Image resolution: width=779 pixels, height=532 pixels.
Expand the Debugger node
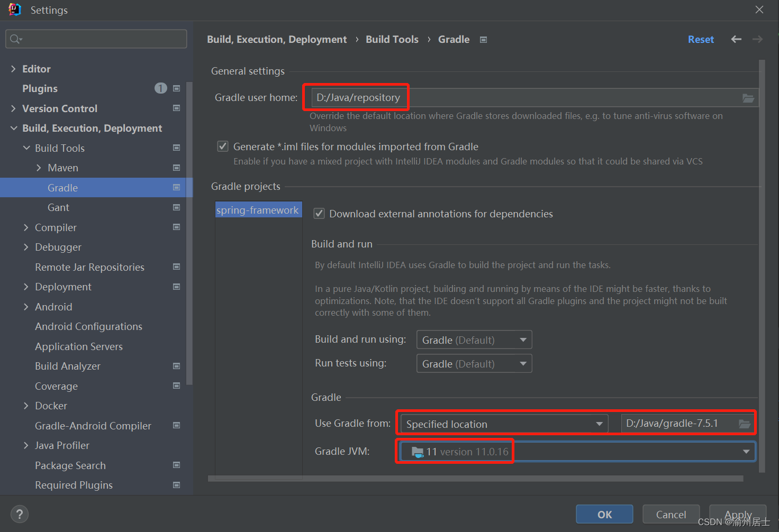(x=26, y=247)
